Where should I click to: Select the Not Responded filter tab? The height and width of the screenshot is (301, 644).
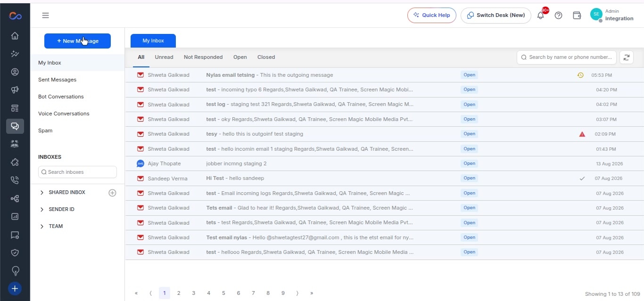pos(203,57)
